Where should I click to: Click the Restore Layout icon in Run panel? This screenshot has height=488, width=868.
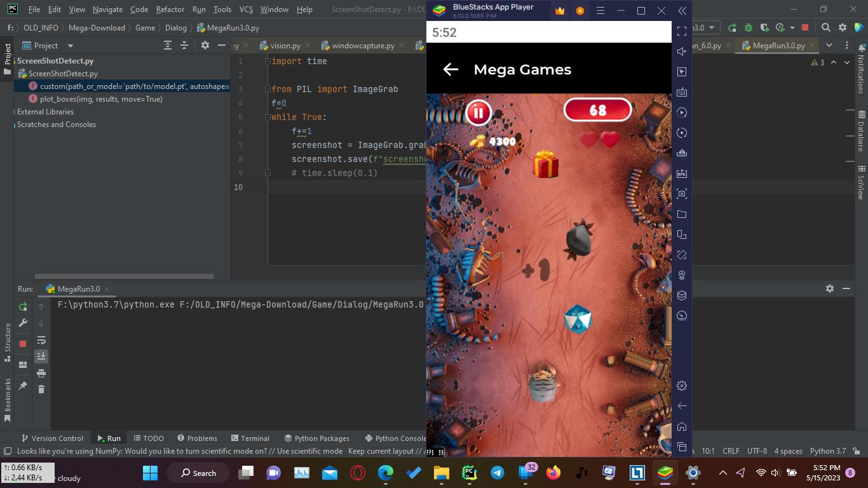(x=23, y=365)
